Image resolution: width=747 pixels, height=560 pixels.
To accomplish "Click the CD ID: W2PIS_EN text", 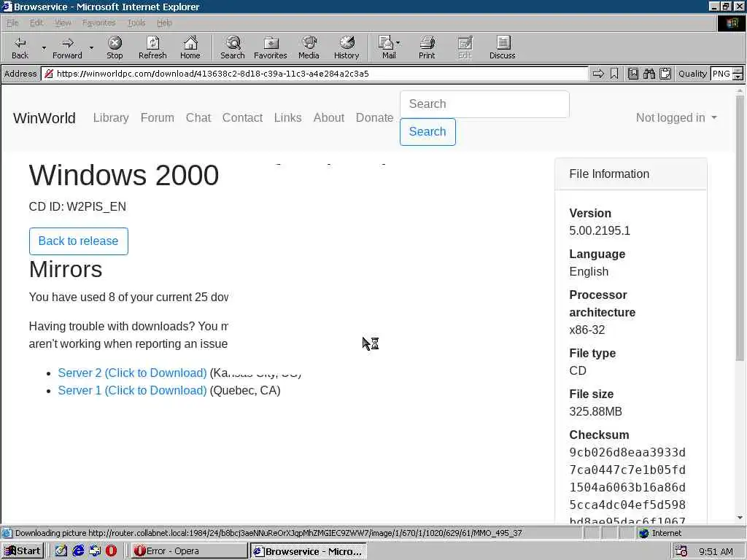I will click(77, 206).
